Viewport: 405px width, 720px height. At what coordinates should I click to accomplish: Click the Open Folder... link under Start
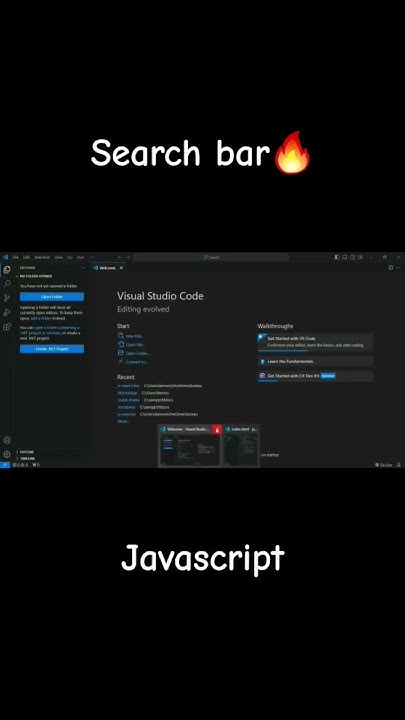click(x=138, y=353)
